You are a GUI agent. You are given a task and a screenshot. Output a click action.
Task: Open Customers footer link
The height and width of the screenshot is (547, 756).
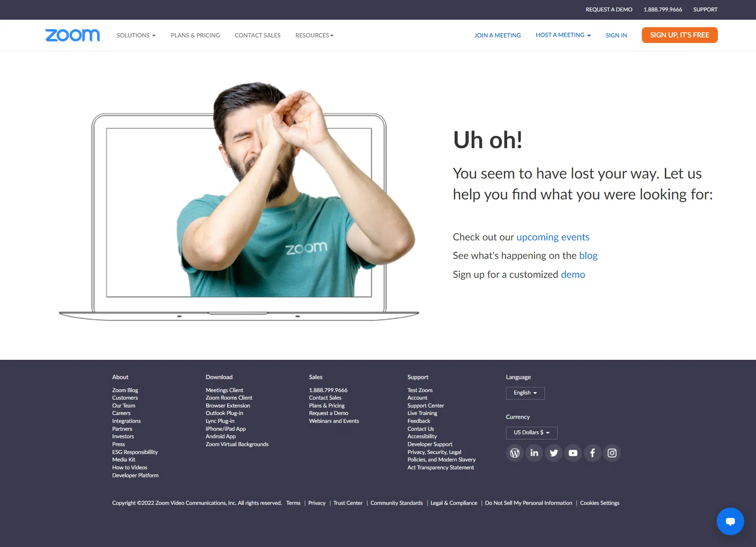click(125, 398)
